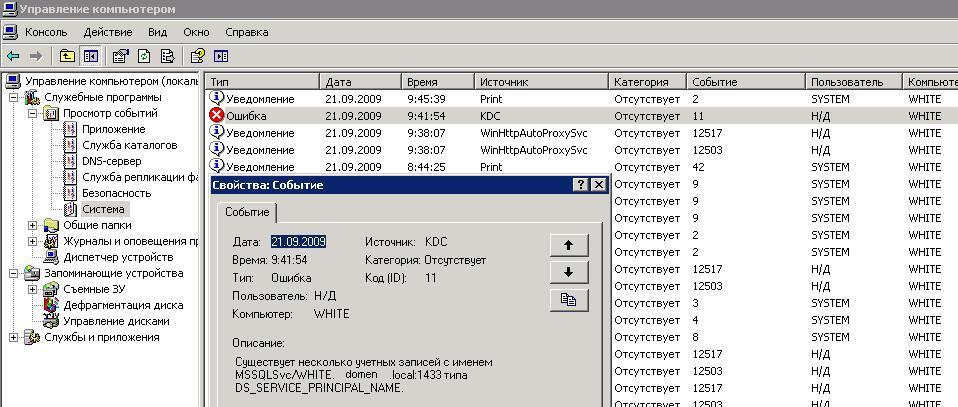Screen dimensions: 958x407
Task: Expand the Журналы и оповещения node
Action: pyautogui.click(x=32, y=241)
